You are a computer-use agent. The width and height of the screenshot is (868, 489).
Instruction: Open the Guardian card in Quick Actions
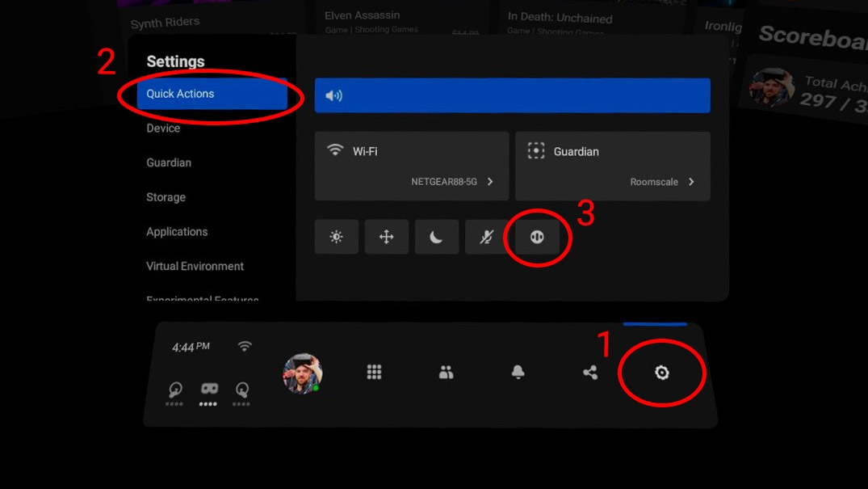[x=613, y=166]
